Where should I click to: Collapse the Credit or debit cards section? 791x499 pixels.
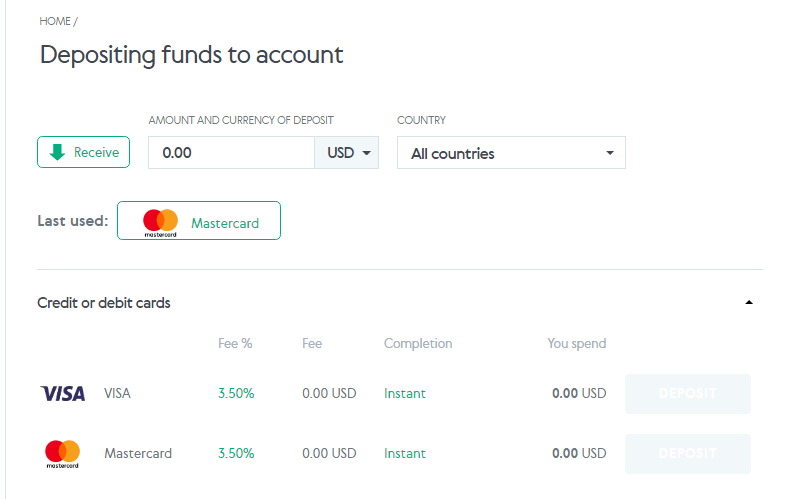[x=749, y=303]
